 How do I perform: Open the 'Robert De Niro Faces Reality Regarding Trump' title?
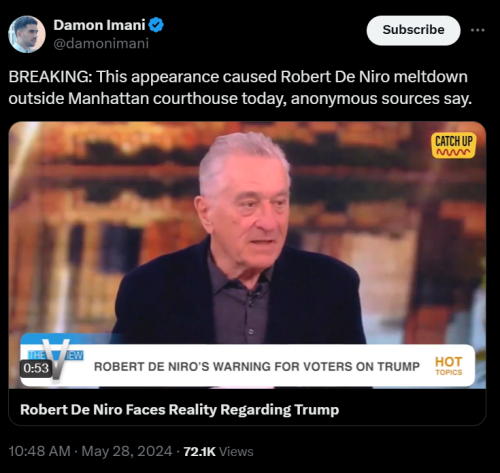tap(180, 410)
